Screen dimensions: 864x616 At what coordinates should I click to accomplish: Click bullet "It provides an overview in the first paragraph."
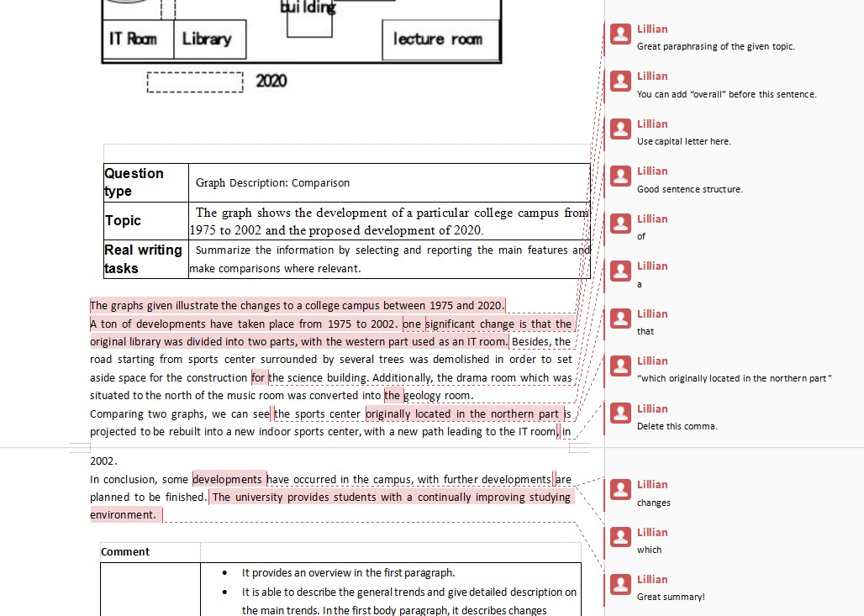(x=348, y=573)
